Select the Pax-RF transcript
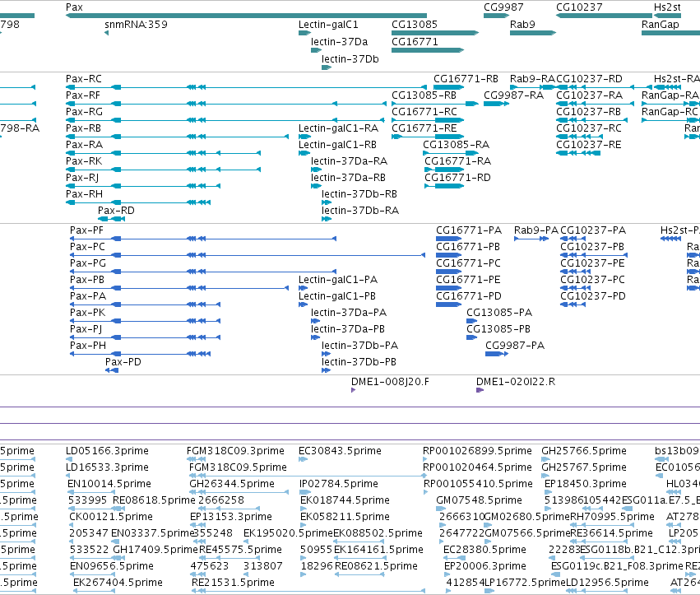This screenshot has height=595, width=700. [x=226, y=104]
